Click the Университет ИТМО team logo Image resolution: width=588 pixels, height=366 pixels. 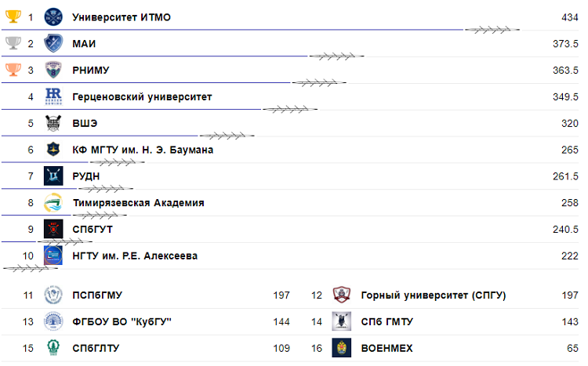pos(53,16)
